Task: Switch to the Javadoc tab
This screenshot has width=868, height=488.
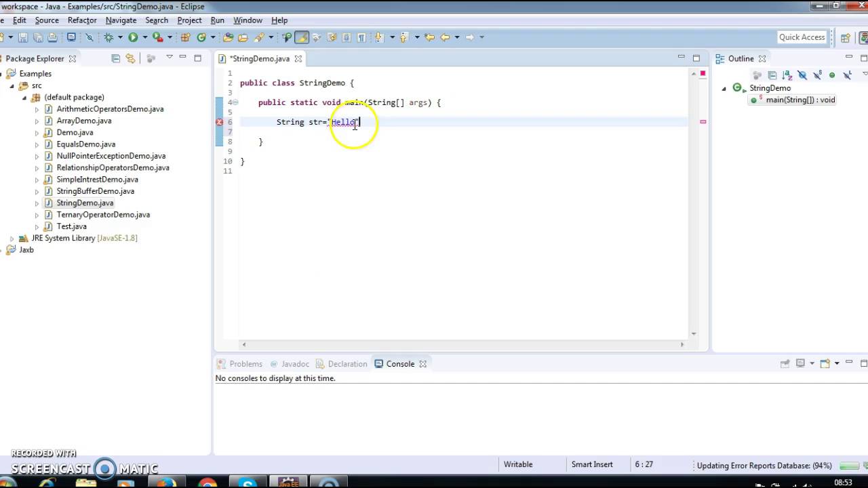Action: [290, 364]
